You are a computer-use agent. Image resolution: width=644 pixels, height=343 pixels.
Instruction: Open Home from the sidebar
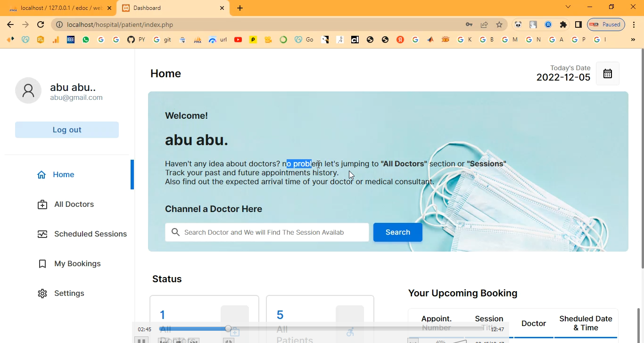click(63, 174)
